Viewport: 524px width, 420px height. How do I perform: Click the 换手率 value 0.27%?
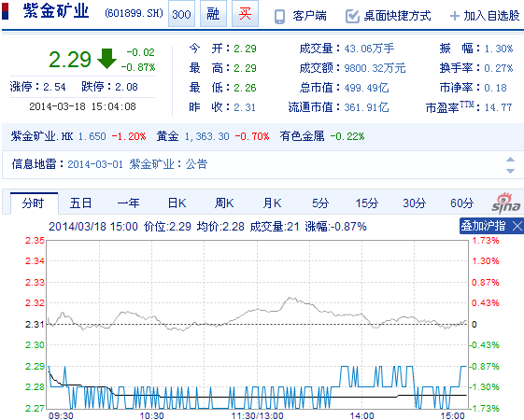[498, 68]
